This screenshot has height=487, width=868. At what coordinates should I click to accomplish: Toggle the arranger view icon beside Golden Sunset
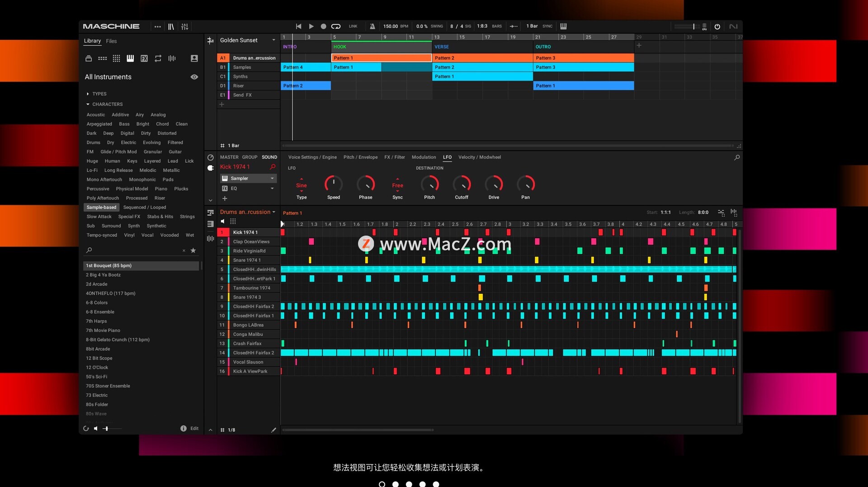[x=210, y=41]
